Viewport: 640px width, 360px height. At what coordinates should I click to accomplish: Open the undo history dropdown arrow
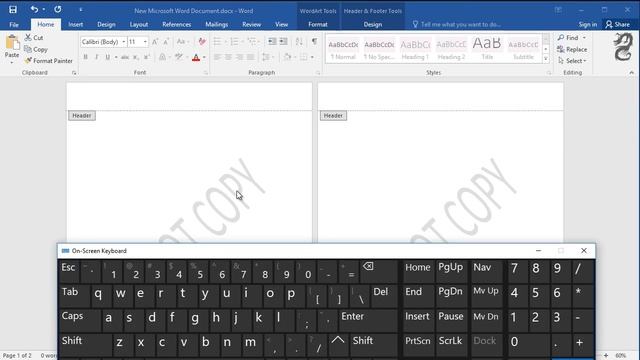click(44, 9)
